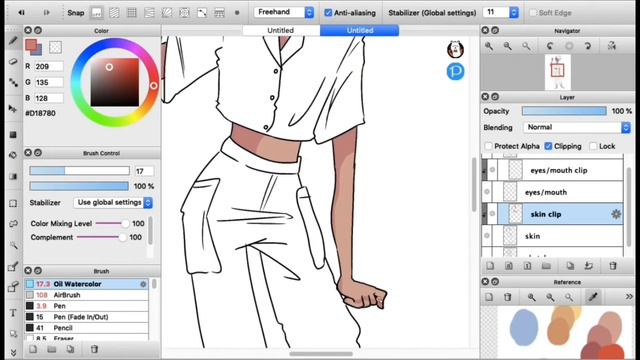Viewport: 640px width, 360px height.
Task: Click the foreground color swatch
Action: [x=31, y=45]
